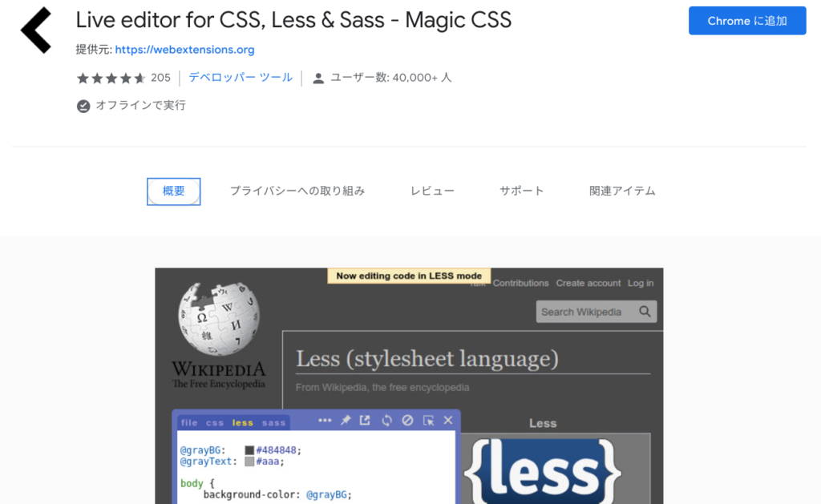Screen dimensions: 821x504
Task: Click the pin icon in the Magic CSS editor
Action: pyautogui.click(x=346, y=420)
